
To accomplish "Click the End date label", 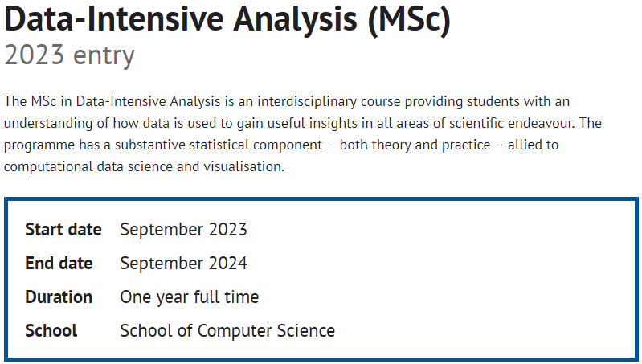I will [x=59, y=264].
